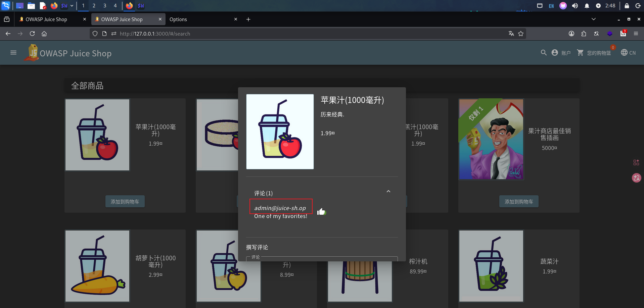
Task: Open the 蔬菜汁 product image
Action: 491,266
